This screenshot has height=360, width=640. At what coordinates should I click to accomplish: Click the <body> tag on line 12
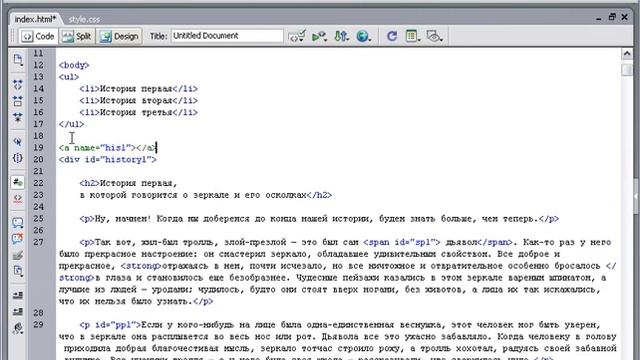[74, 65]
